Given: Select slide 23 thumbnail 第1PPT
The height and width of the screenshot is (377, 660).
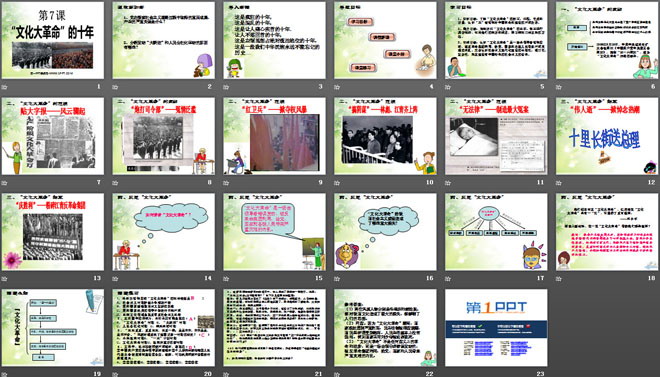Looking at the screenshot, I should coord(496,328).
